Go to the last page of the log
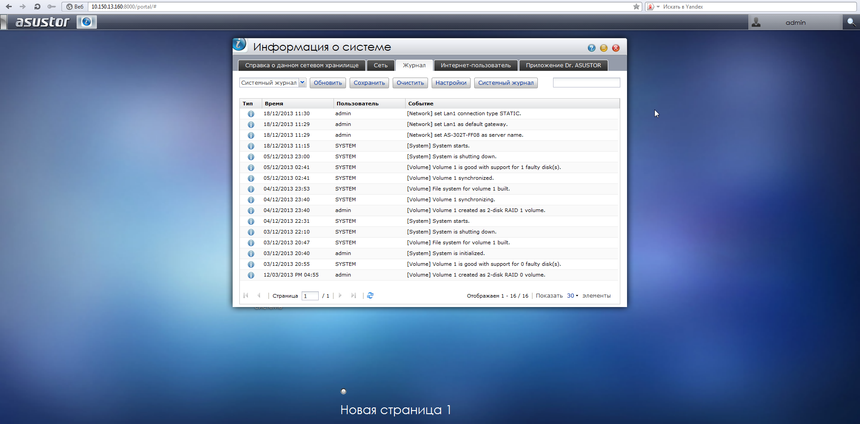 click(353, 296)
